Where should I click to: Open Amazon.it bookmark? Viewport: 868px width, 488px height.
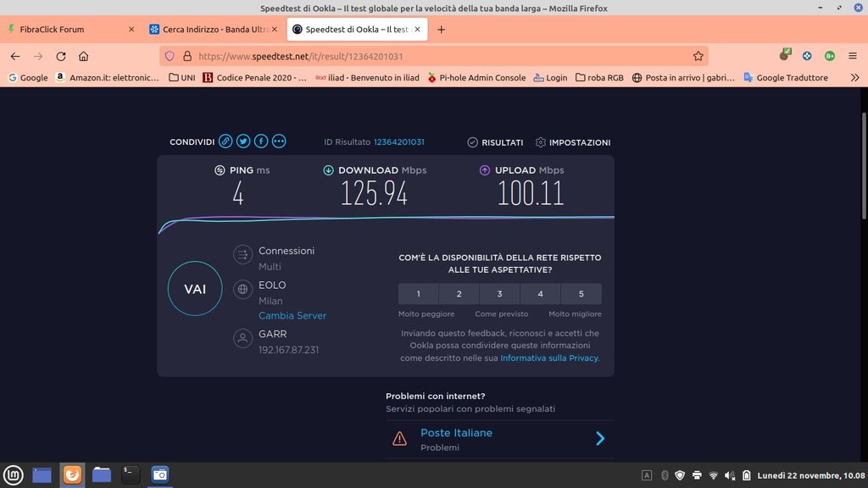tap(108, 77)
